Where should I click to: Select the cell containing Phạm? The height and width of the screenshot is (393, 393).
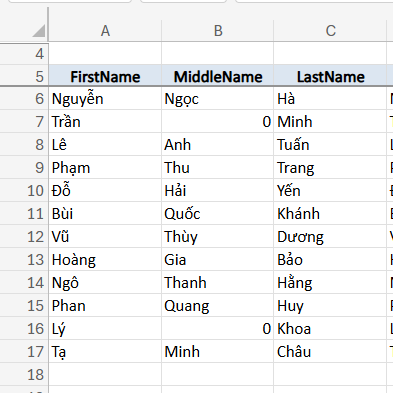click(105, 168)
